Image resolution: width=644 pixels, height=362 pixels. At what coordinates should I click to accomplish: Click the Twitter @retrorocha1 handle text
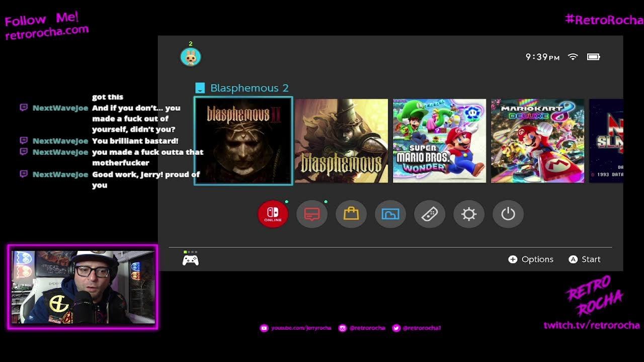422,328
